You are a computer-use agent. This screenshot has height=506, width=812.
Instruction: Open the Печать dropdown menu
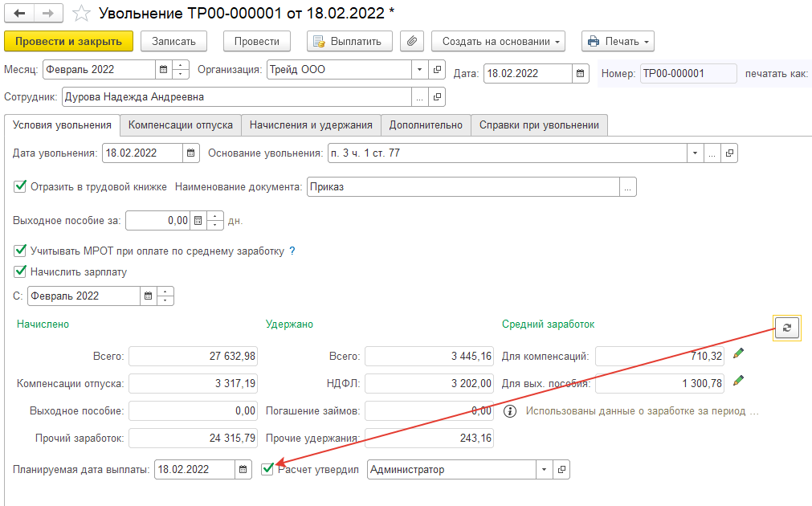(x=618, y=42)
